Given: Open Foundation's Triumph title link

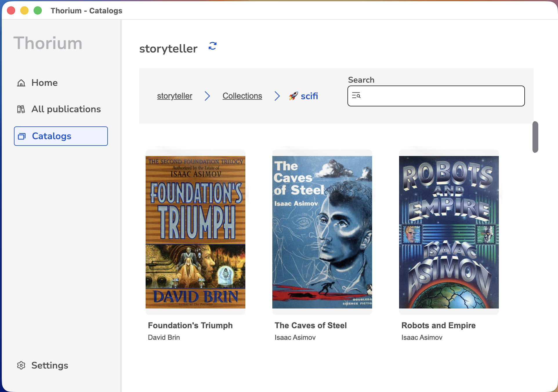Looking at the screenshot, I should tap(190, 325).
